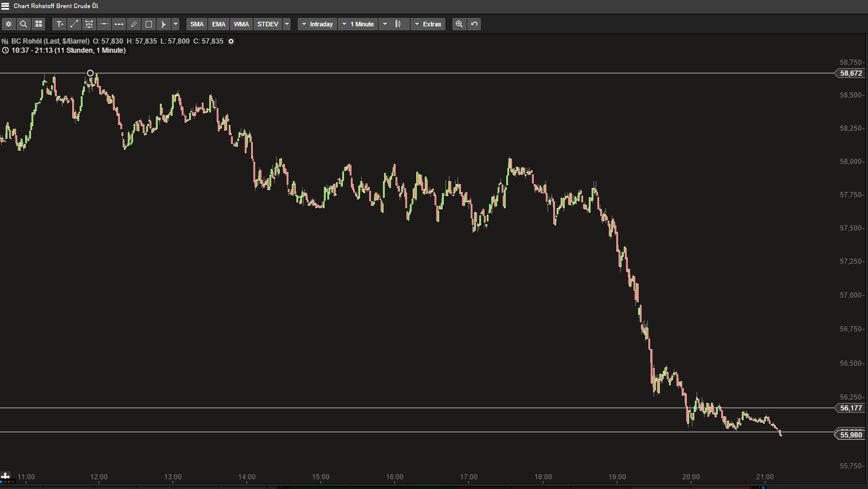Click the zoom-in magnifier on the right toolbar

459,24
